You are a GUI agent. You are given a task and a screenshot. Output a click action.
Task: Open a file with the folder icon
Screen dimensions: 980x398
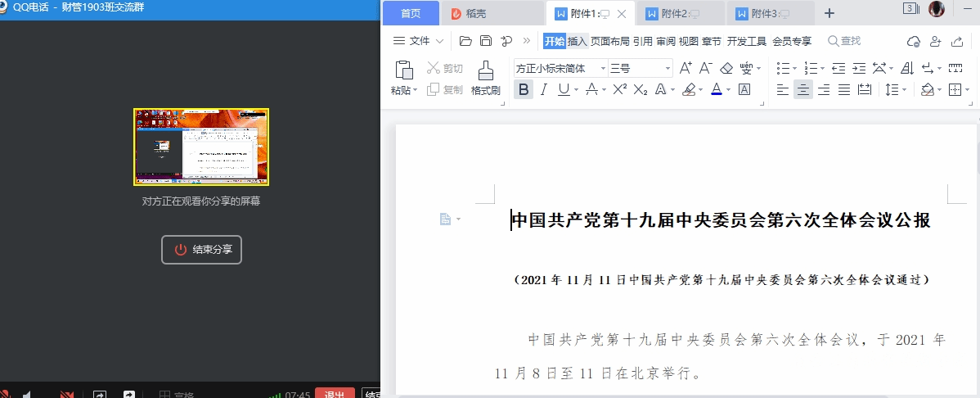[x=465, y=41]
